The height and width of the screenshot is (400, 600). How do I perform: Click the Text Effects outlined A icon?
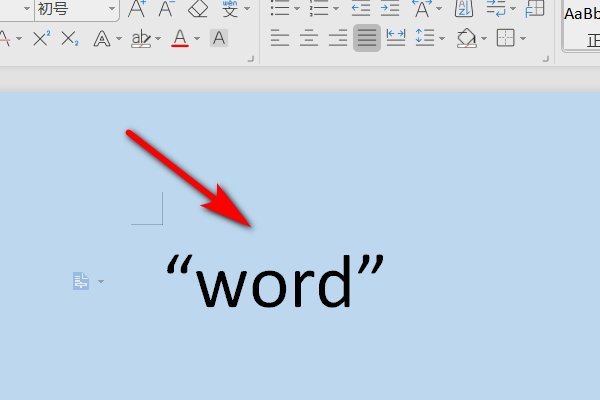(x=102, y=38)
